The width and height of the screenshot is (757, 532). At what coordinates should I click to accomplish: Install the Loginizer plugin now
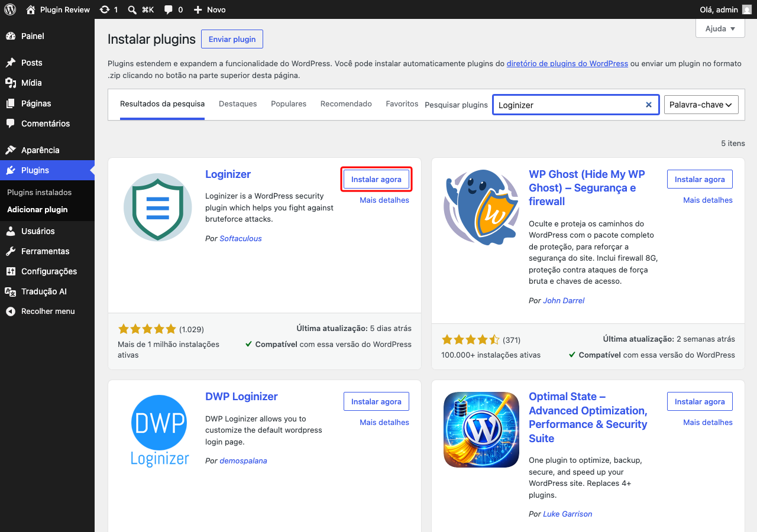pos(376,179)
